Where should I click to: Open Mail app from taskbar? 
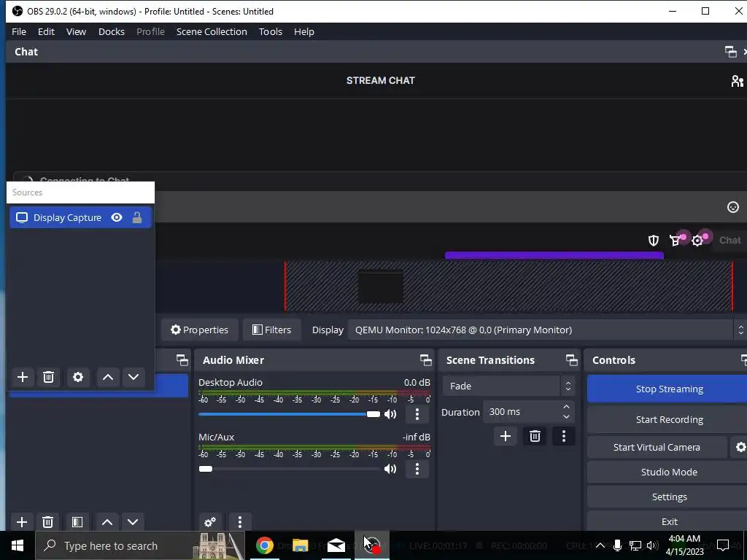(x=336, y=545)
